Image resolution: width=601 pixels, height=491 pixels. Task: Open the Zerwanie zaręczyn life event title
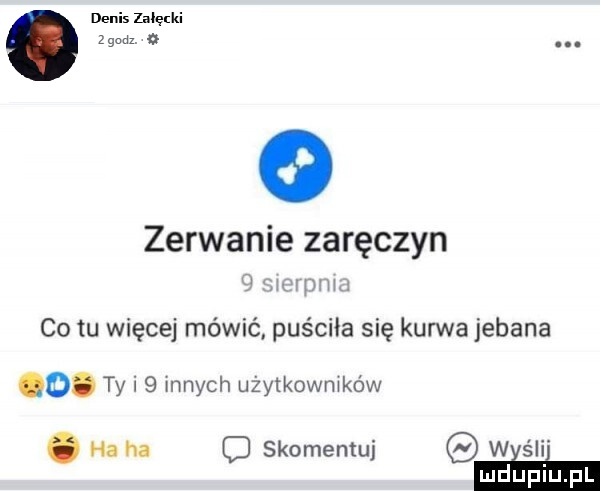tap(296, 241)
